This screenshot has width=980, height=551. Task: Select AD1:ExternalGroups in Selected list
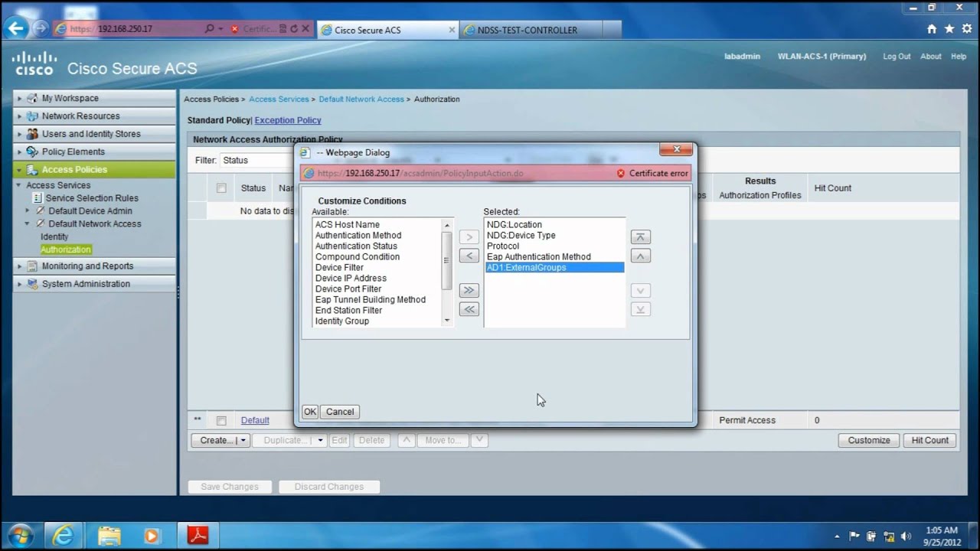click(555, 268)
